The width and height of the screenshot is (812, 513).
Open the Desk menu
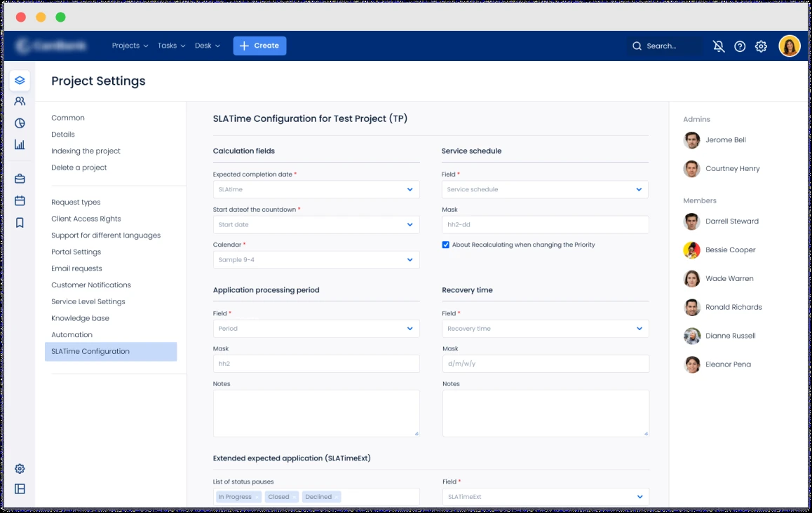[x=207, y=46]
